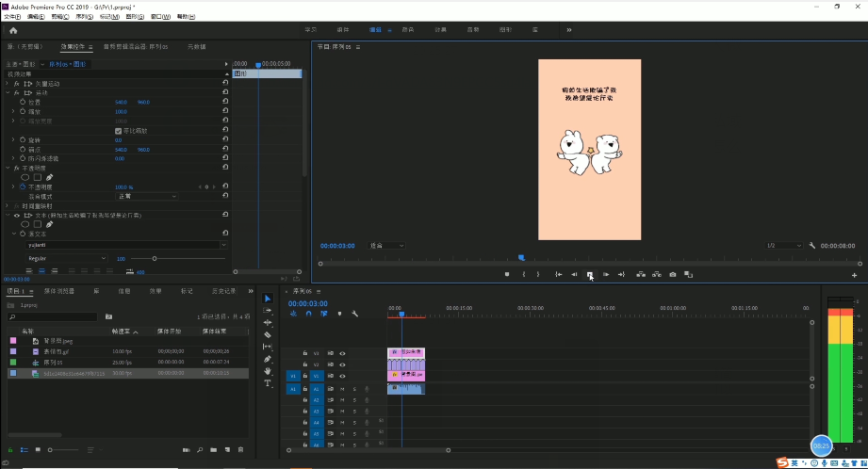Switch to the Media Browser tab
Viewport: 868px width, 469px height.
(59, 291)
